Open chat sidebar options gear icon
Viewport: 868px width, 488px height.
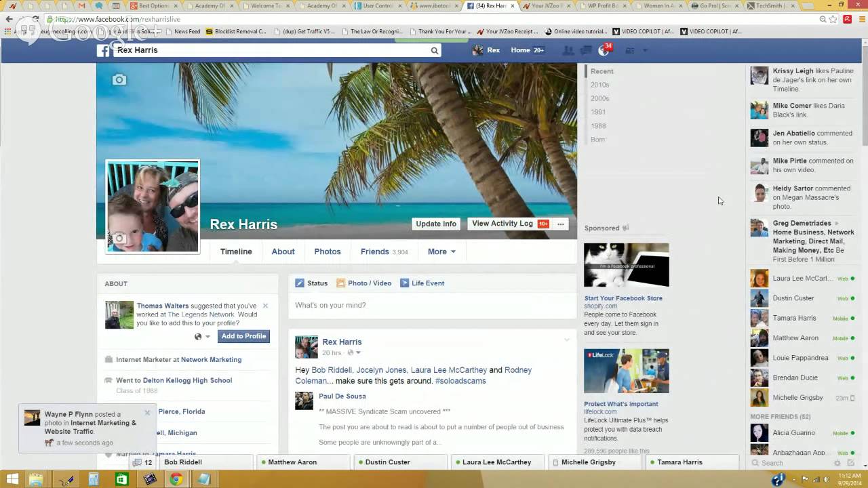[x=837, y=463]
